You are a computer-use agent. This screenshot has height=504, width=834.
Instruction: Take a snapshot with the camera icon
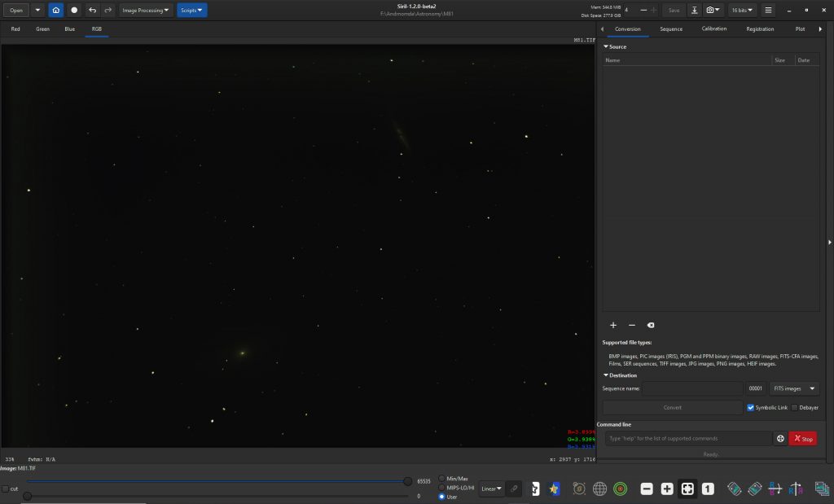(x=713, y=10)
